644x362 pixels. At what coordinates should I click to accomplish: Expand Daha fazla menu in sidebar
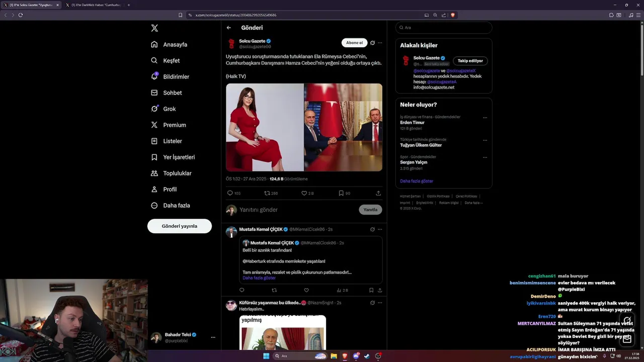171,205
